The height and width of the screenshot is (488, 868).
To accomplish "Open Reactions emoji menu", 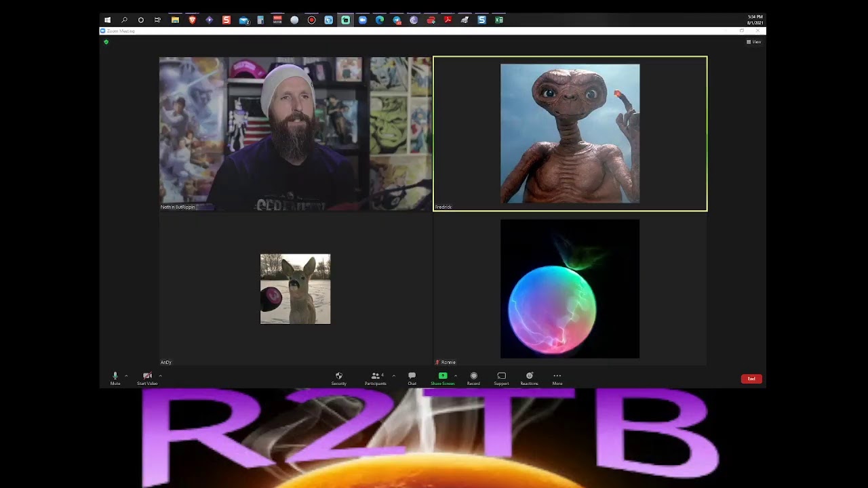I will [530, 378].
